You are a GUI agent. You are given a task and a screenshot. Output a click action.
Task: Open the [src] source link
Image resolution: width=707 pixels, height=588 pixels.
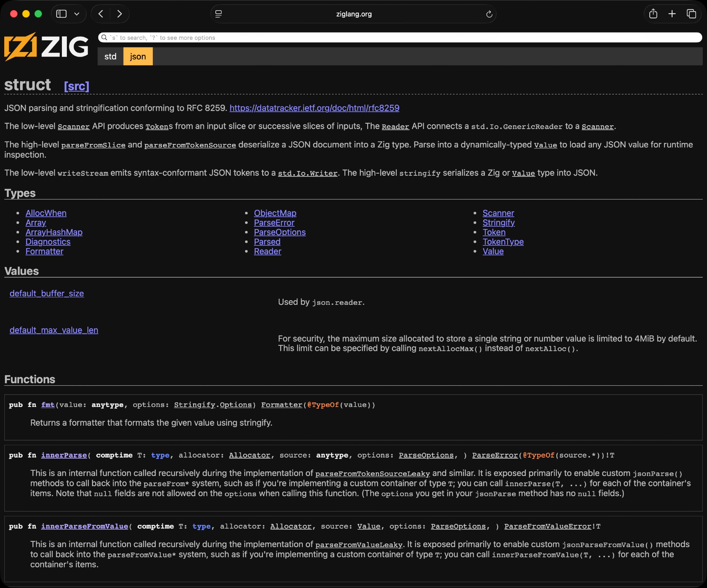pos(76,86)
